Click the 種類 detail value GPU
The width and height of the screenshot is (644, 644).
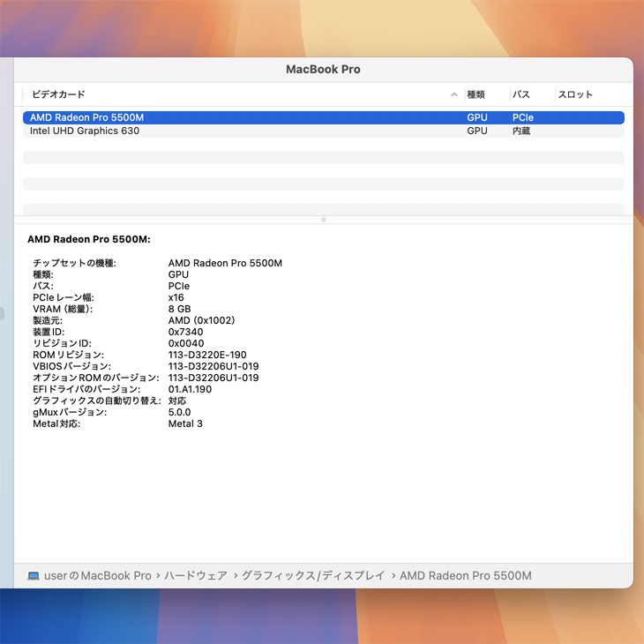179,274
